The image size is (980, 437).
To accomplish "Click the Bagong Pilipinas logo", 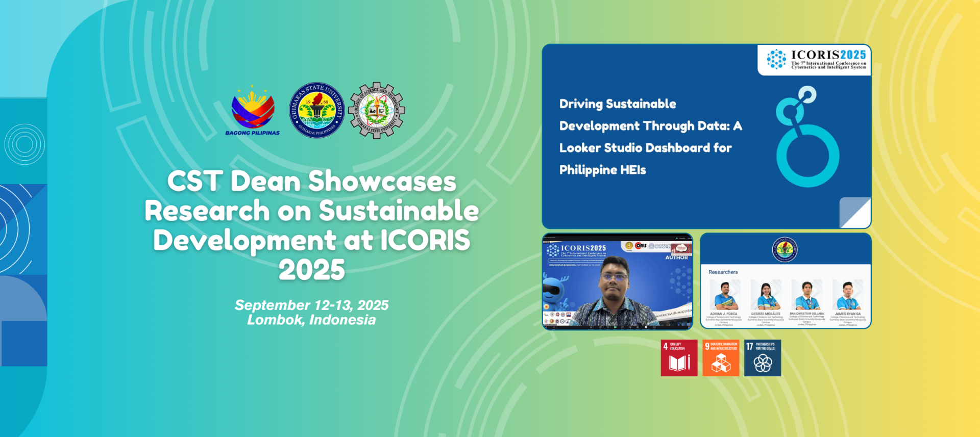I will [253, 111].
